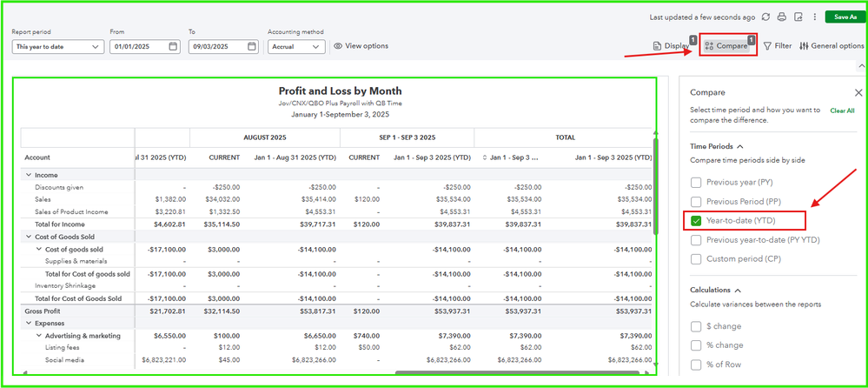The width and height of the screenshot is (868, 388).
Task: Open the Report period dropdown
Action: pos(57,47)
